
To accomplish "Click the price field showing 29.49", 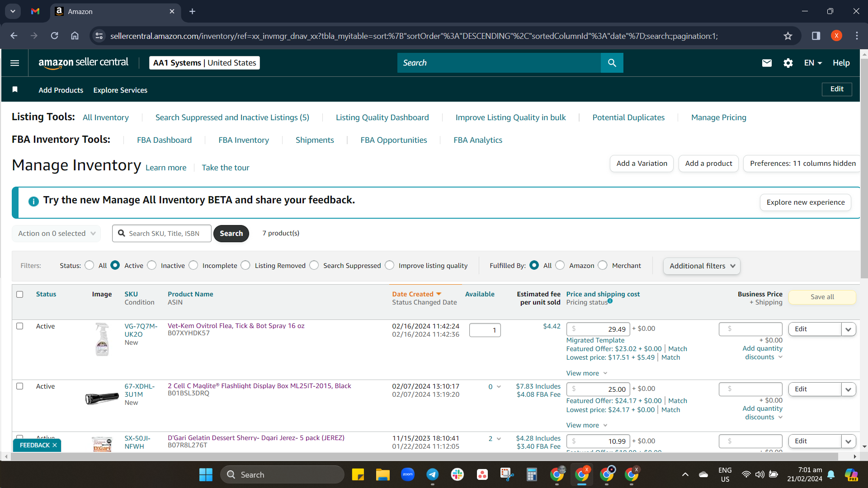I will pos(598,329).
